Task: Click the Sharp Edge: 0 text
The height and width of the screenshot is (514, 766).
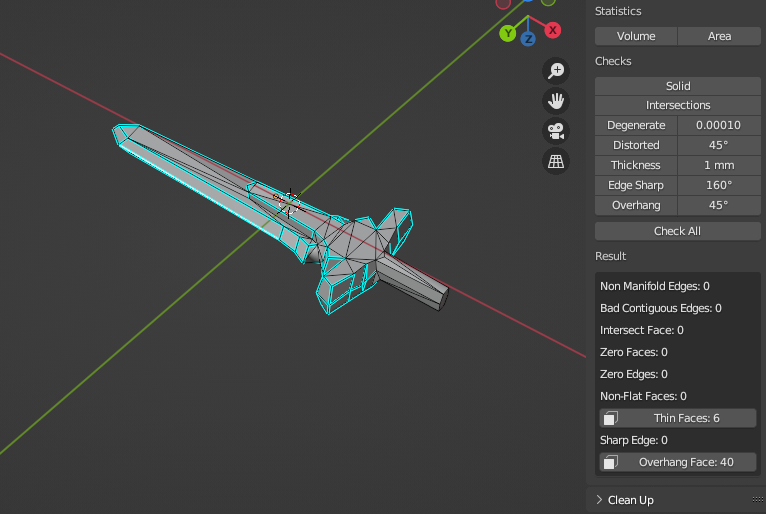Action: tap(634, 440)
